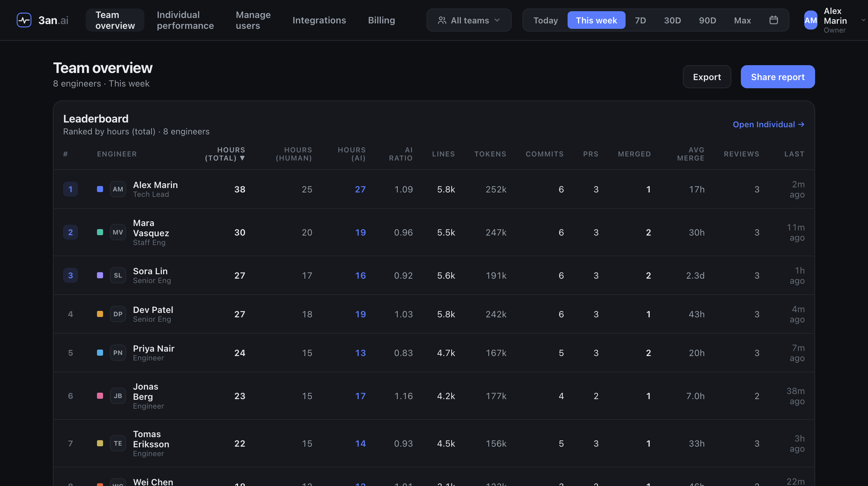Click Tomas Eriksson's yellow color swatch
The width and height of the screenshot is (868, 486).
pyautogui.click(x=100, y=443)
